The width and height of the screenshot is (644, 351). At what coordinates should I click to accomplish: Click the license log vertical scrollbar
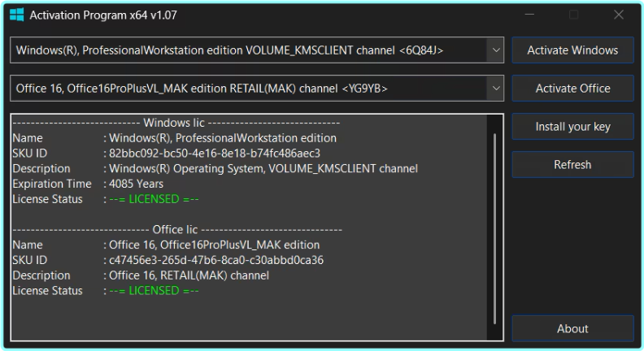495,227
